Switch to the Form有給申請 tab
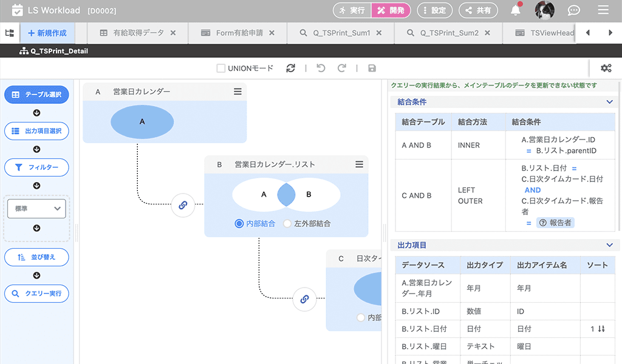Screen dimensions: 622x364 point(239,33)
